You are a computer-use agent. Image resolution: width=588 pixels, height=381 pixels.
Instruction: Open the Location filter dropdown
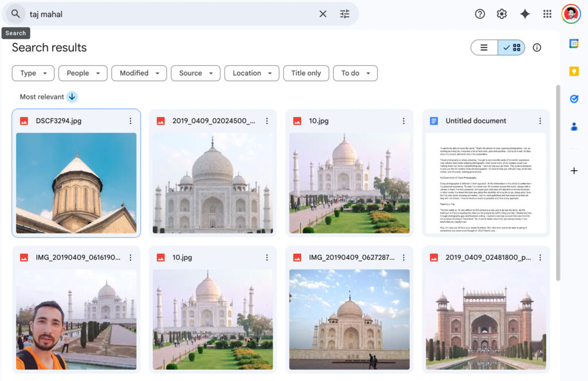tap(252, 73)
